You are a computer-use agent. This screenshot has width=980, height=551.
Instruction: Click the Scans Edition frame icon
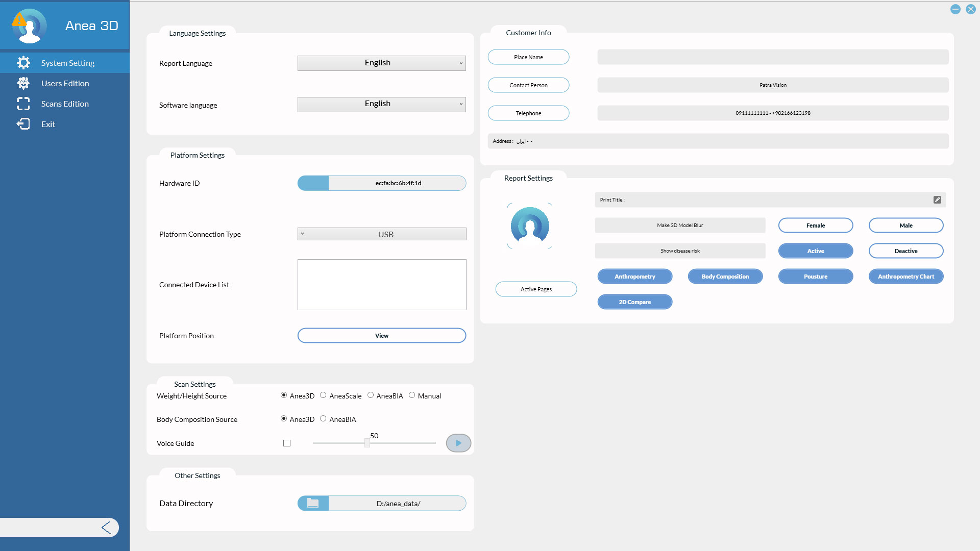pyautogui.click(x=23, y=104)
